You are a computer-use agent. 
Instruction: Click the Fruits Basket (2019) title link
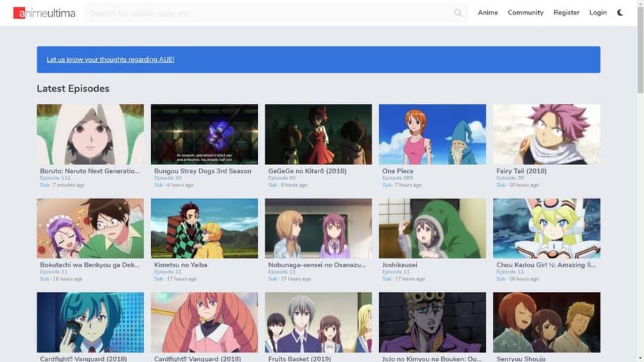point(300,359)
